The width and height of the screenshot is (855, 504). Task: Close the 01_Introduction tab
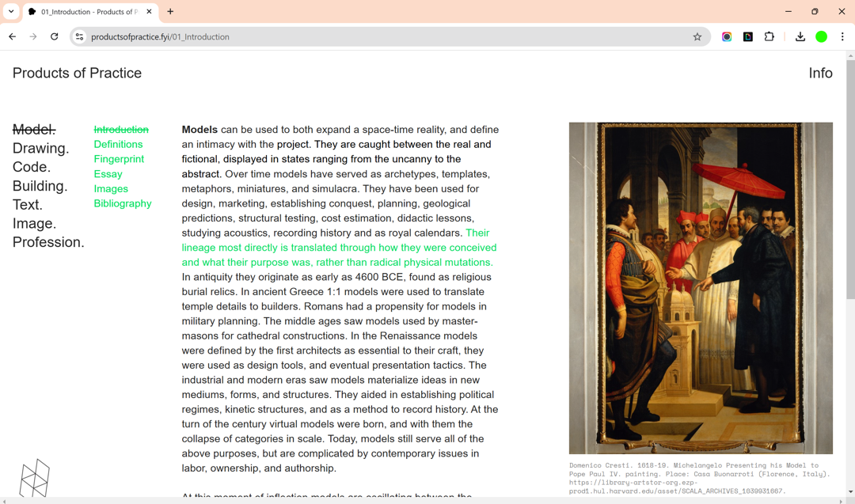point(149,12)
